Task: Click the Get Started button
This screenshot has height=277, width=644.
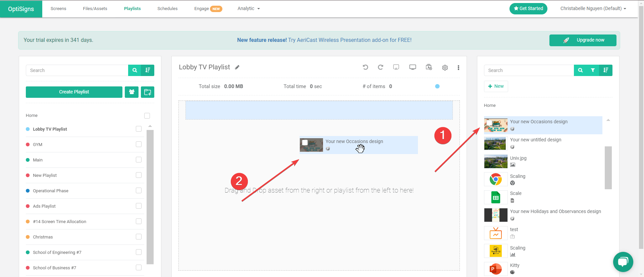Action: [x=528, y=9]
